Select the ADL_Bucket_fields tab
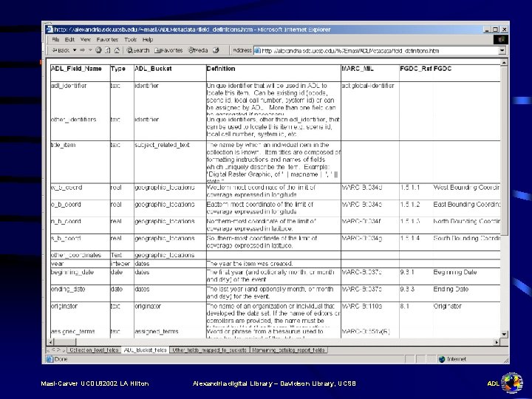This screenshot has height=399, width=532. pyautogui.click(x=146, y=349)
